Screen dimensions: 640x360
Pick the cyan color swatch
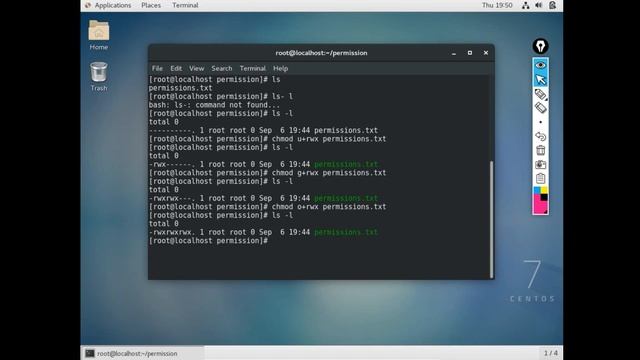coord(537,191)
